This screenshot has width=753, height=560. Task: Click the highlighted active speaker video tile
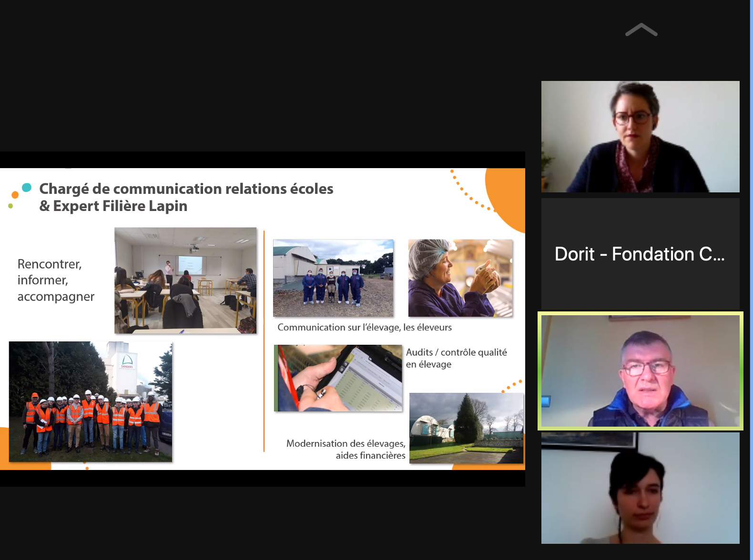point(640,371)
